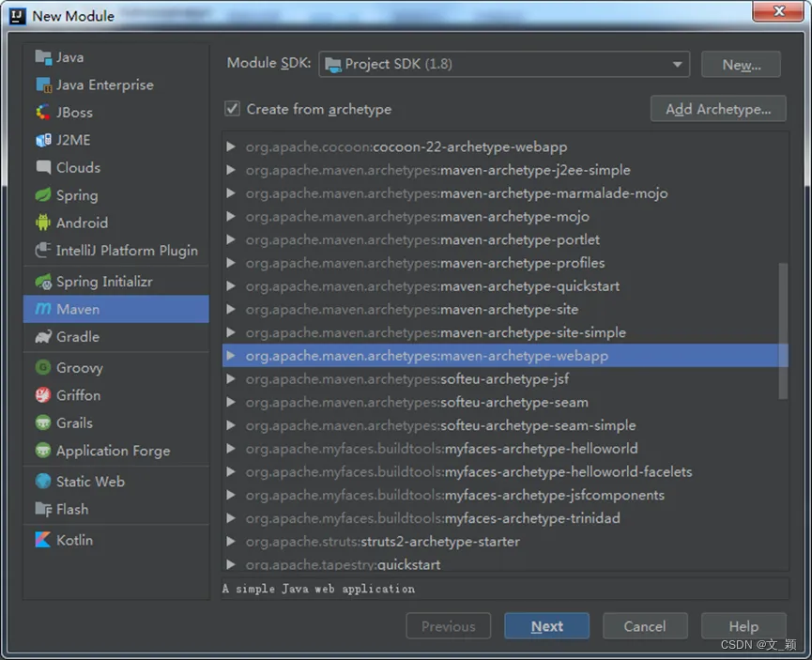The image size is (812, 660).
Task: Select maven-archetype-profiles row
Action: [505, 263]
